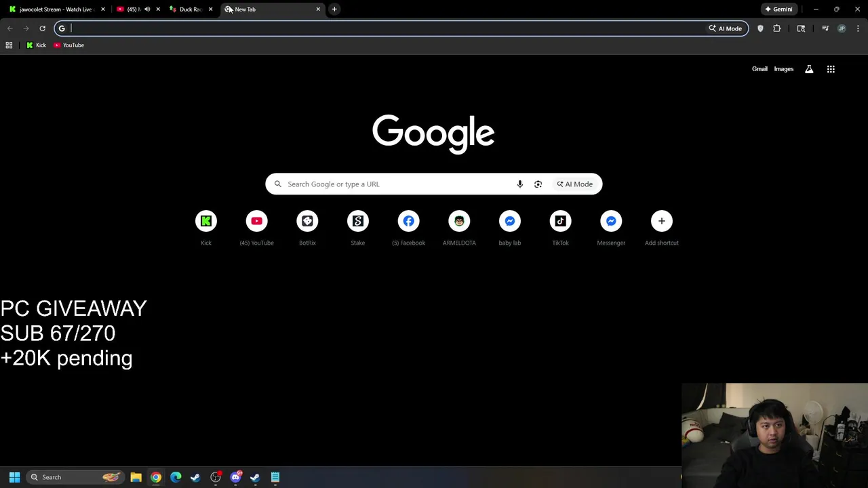Viewport: 868px width, 488px height.
Task: Open Discord from the taskbar
Action: pyautogui.click(x=235, y=477)
